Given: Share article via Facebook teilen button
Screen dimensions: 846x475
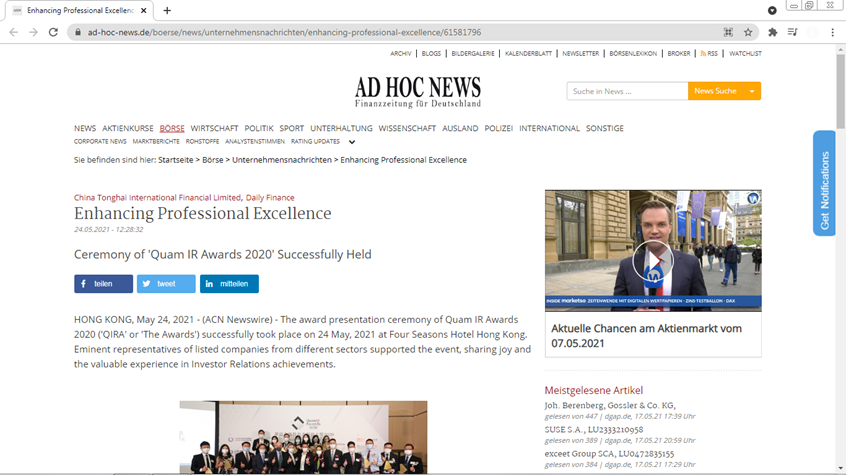Looking at the screenshot, I should [104, 284].
